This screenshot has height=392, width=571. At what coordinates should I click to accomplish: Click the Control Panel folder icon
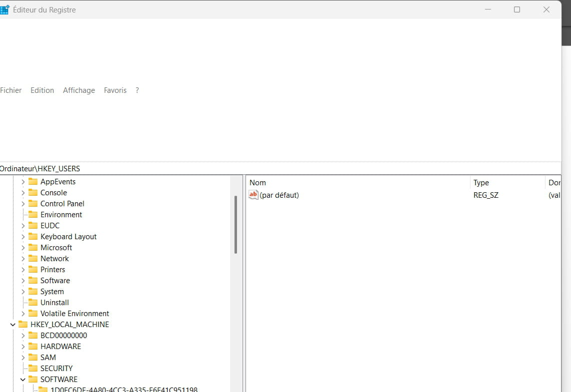pyautogui.click(x=33, y=204)
